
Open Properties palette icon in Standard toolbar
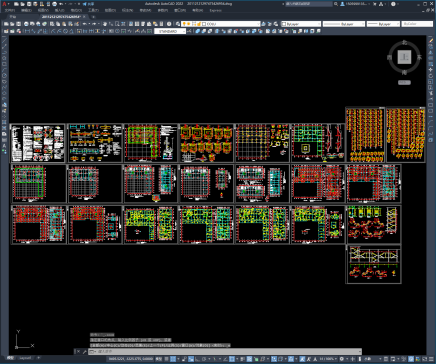tap(131, 24)
